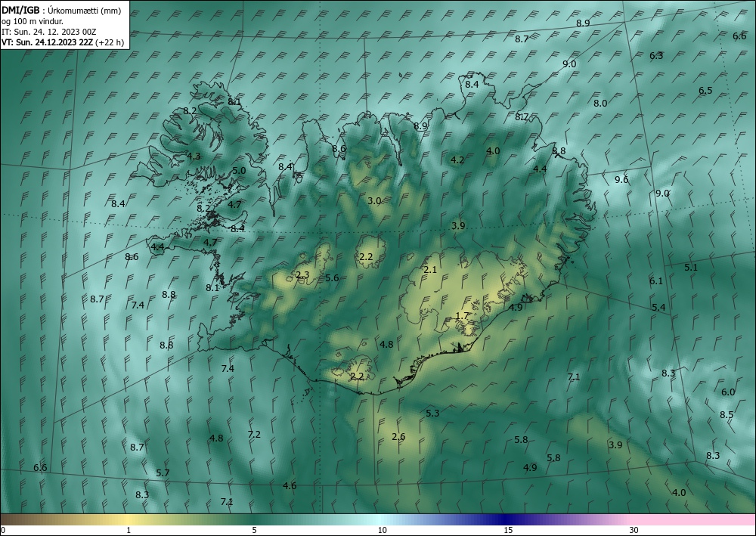756x536 pixels.
Task: Click the initial time "IT: Sun. 24. 12. 2023 00Z"
Action: pyautogui.click(x=48, y=32)
